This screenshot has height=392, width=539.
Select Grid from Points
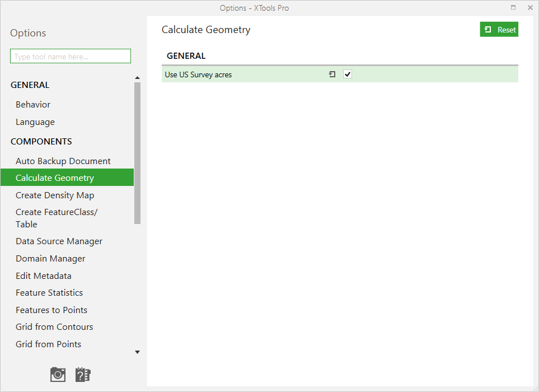[x=49, y=344]
